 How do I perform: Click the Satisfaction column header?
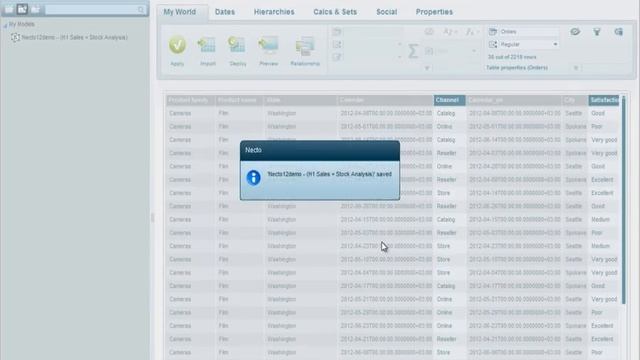(604, 100)
